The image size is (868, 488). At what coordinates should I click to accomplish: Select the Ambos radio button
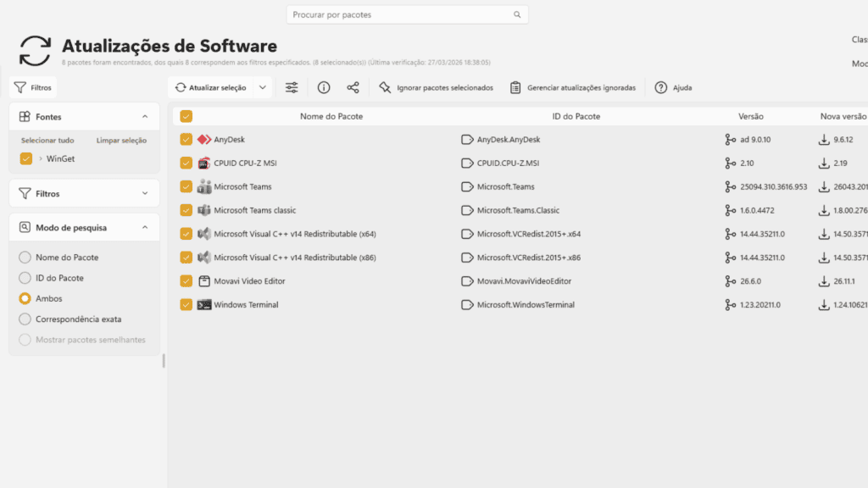point(25,299)
